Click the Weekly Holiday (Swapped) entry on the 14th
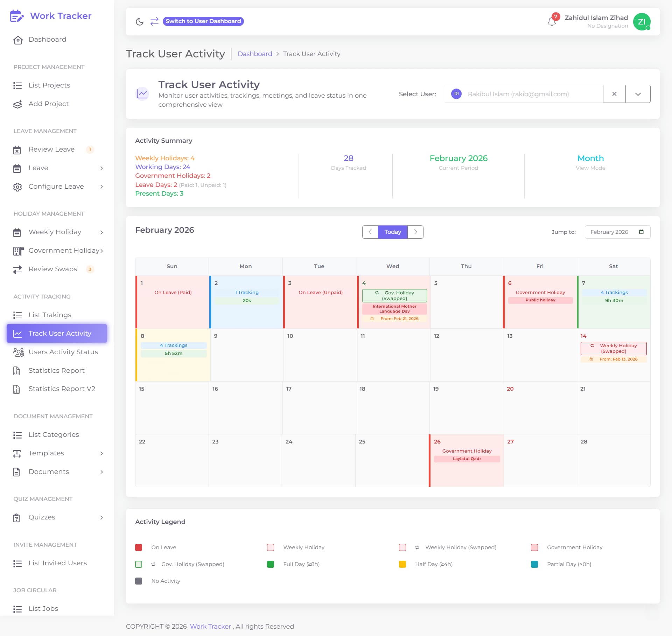The height and width of the screenshot is (636, 672). click(x=614, y=349)
